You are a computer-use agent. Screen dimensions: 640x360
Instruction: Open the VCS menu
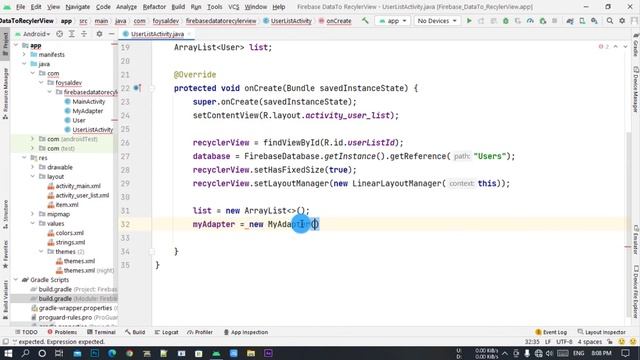(233, 7)
